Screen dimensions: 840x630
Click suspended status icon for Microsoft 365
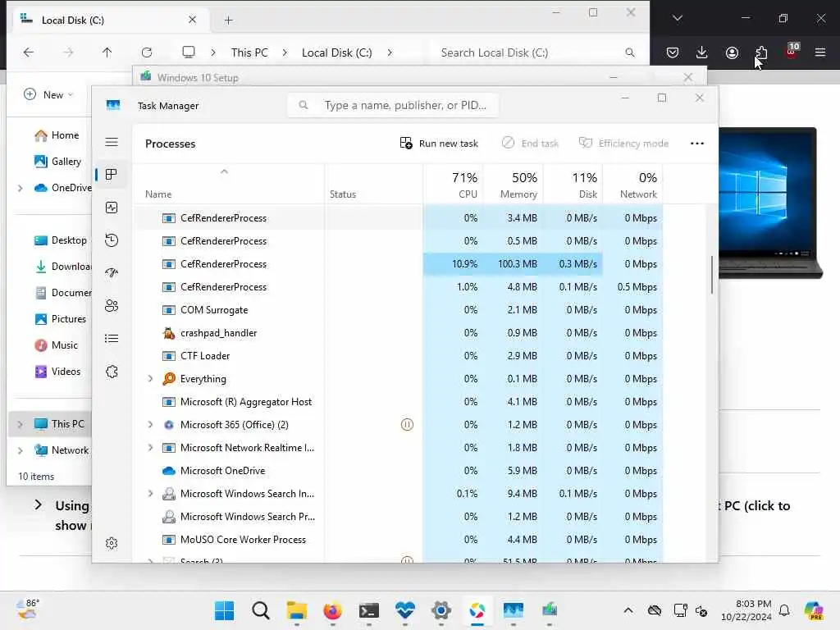click(x=407, y=425)
